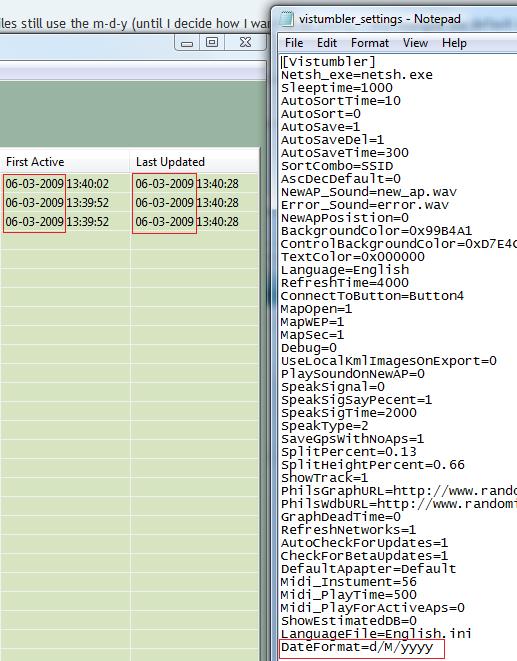Click the SpeakSignal=0 line
This screenshot has width=517, height=661.
pyautogui.click(x=333, y=387)
